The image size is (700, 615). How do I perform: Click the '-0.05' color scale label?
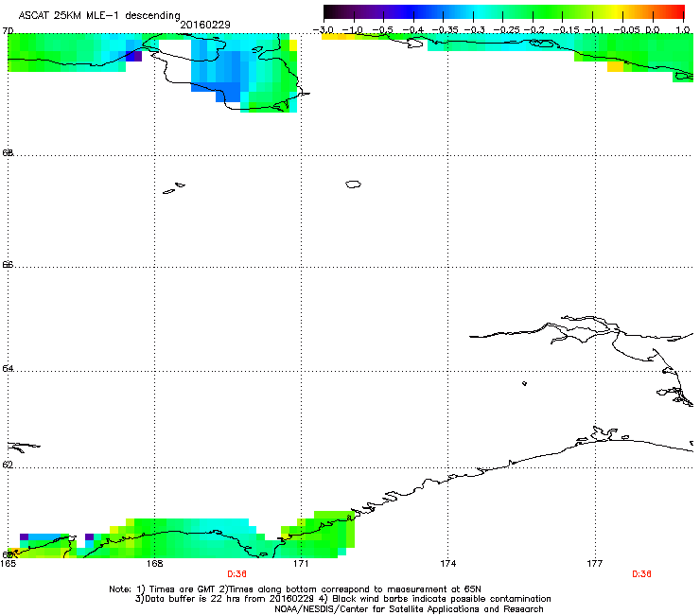(627, 30)
